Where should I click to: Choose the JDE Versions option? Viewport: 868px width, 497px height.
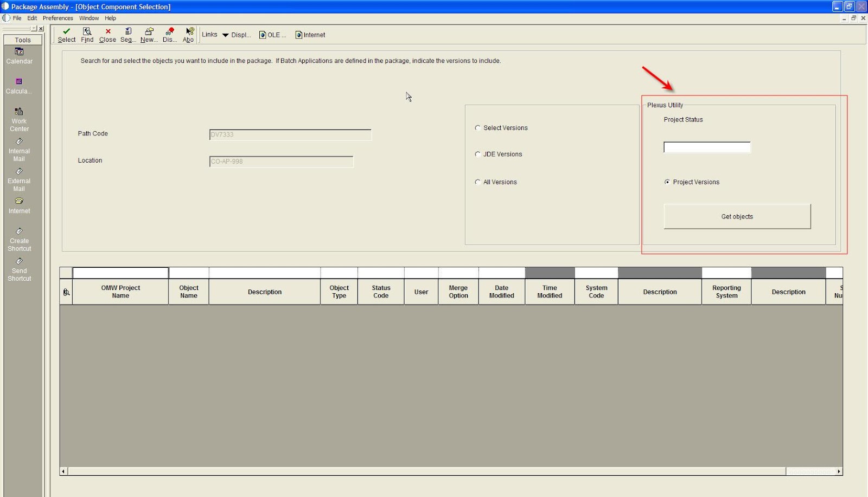pyautogui.click(x=478, y=154)
